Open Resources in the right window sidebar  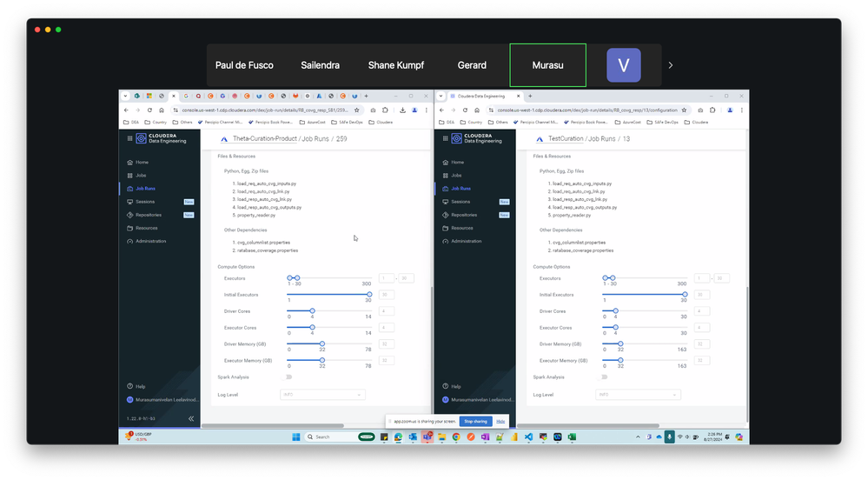pyautogui.click(x=461, y=228)
